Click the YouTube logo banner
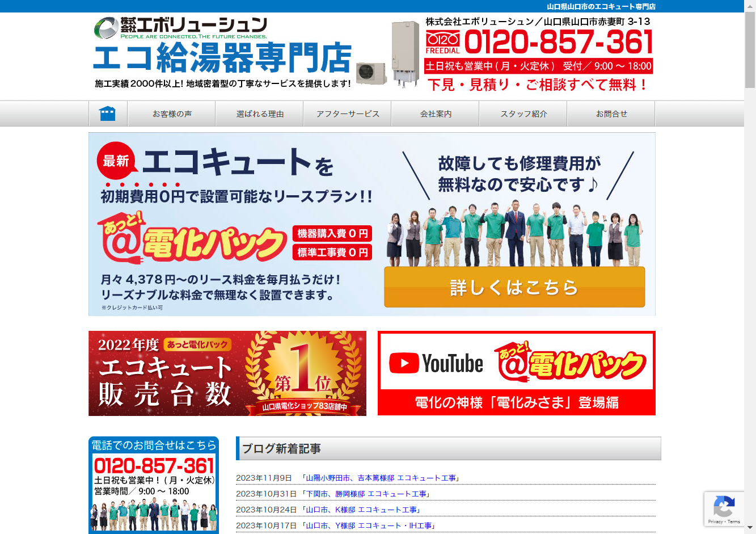The height and width of the screenshot is (534, 756). point(516,373)
